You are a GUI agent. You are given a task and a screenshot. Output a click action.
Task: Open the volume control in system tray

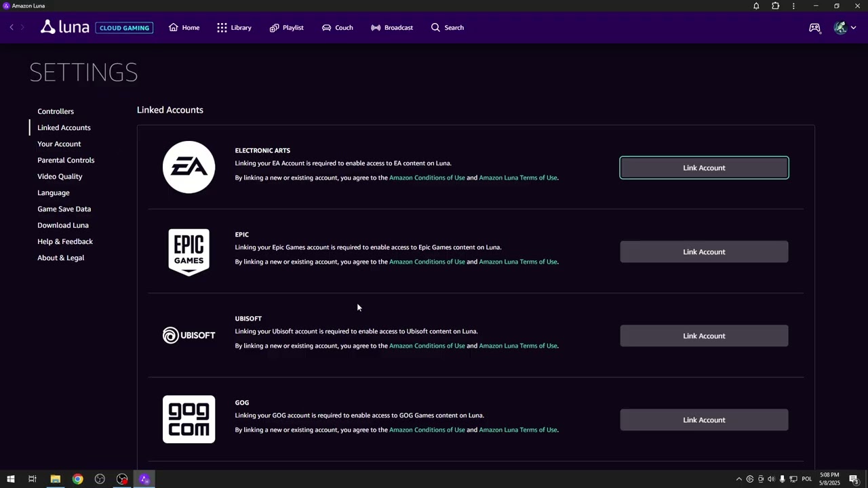click(771, 479)
